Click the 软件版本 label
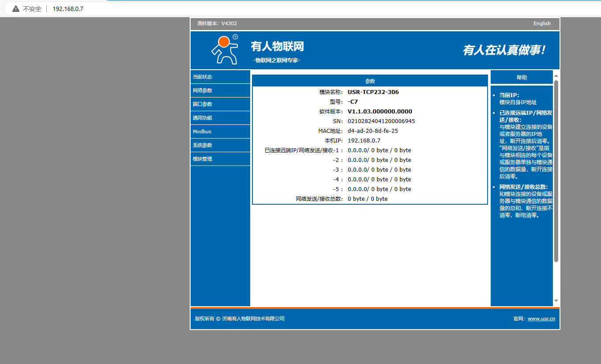601x364 pixels. (331, 112)
